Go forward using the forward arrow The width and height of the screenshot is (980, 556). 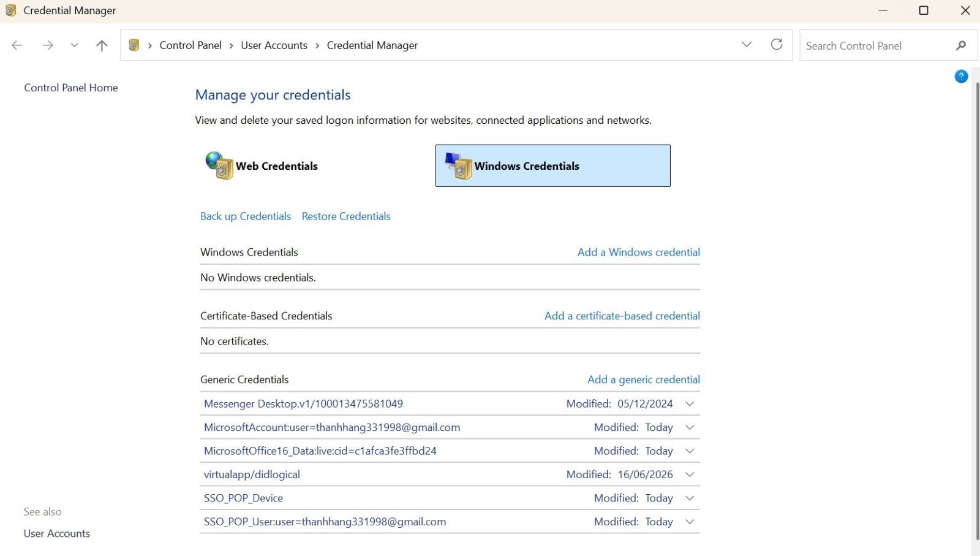[x=48, y=45]
